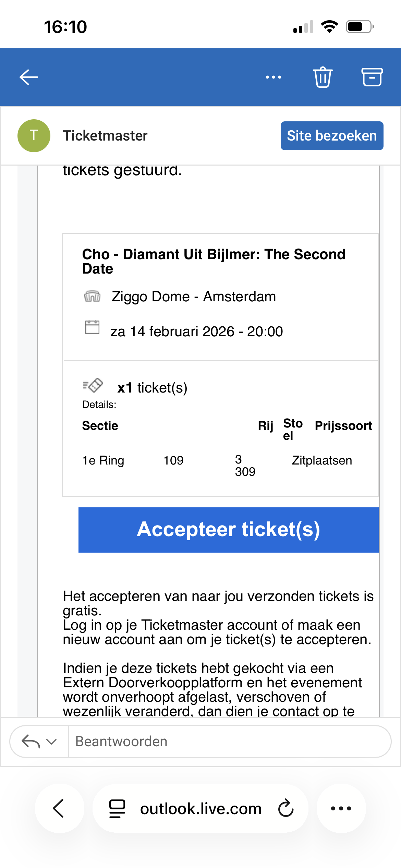This screenshot has width=401, height=868.
Task: Open browser three-dot options button
Action: click(341, 808)
